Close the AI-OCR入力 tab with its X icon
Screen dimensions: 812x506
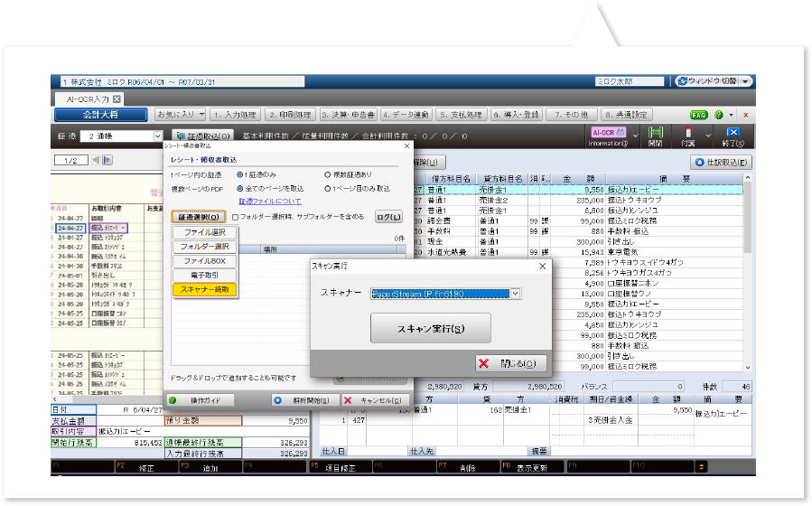tap(117, 98)
